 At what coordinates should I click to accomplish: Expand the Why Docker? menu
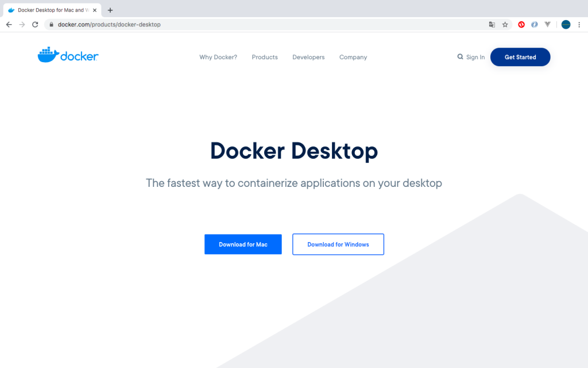218,57
